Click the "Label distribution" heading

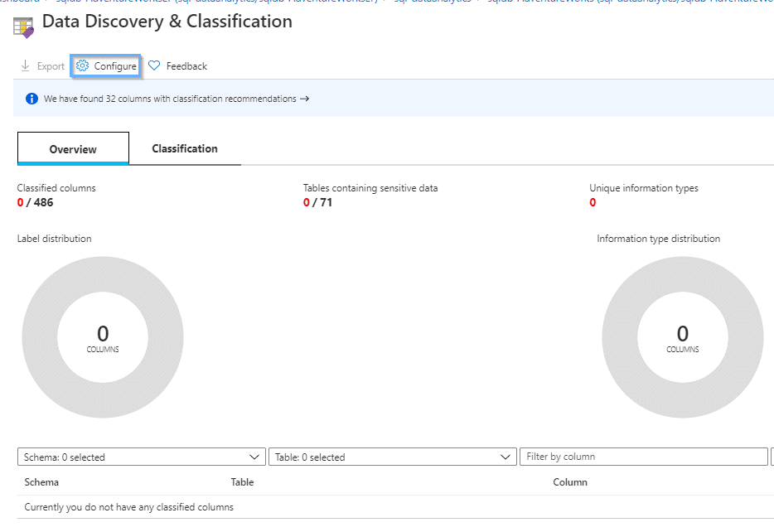pyautogui.click(x=55, y=239)
